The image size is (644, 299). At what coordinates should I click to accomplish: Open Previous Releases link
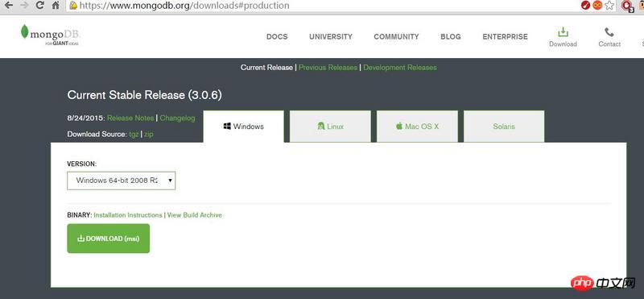328,68
